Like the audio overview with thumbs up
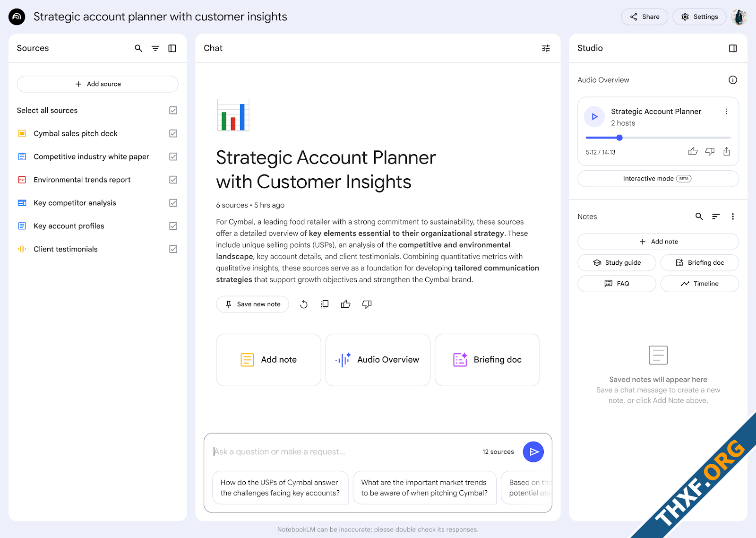Screen dimensions: 756x538 pos(693,151)
